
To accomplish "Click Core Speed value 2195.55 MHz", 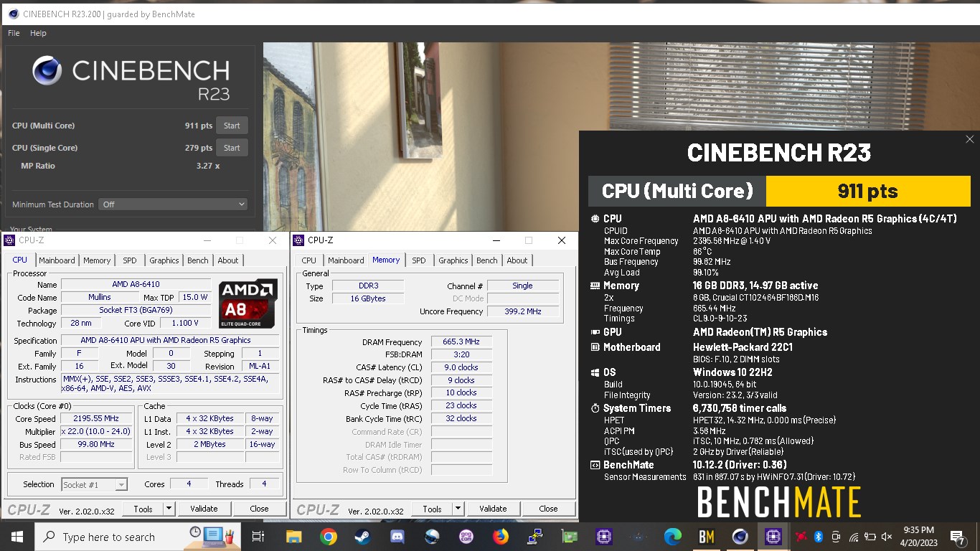I will coord(97,419).
